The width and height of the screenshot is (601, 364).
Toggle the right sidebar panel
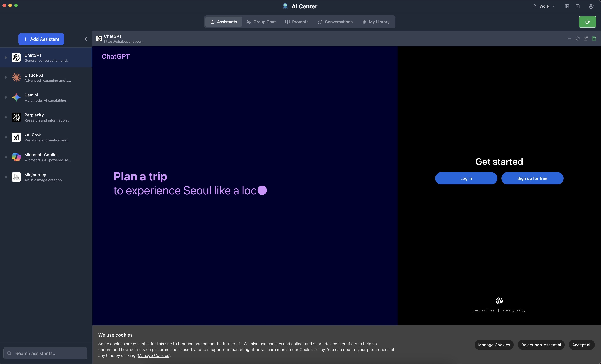[577, 6]
